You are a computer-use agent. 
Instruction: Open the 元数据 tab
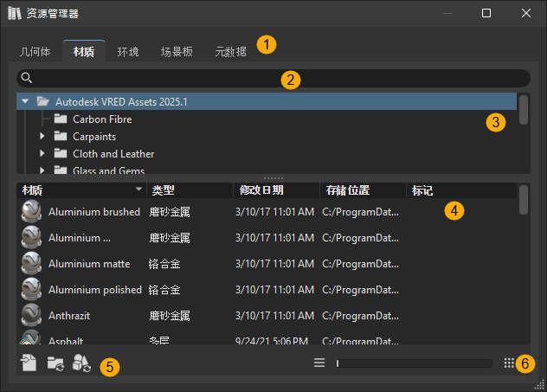click(230, 52)
